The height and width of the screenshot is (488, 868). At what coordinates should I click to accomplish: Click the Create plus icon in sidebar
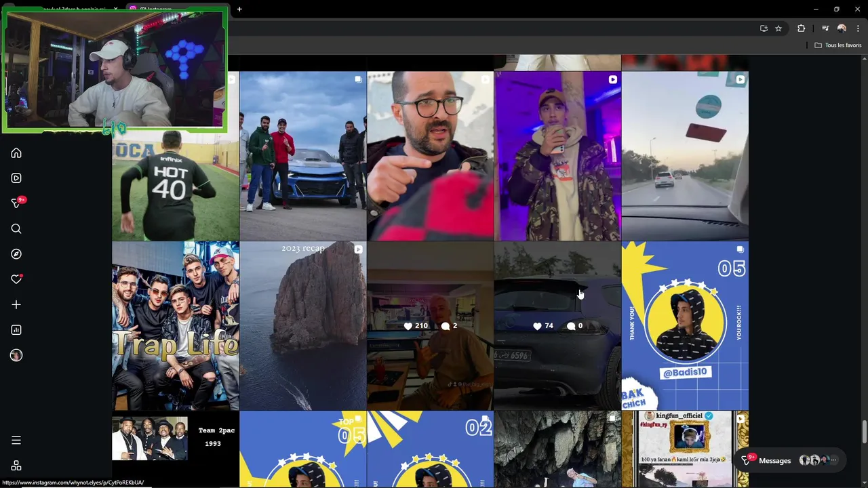16,305
